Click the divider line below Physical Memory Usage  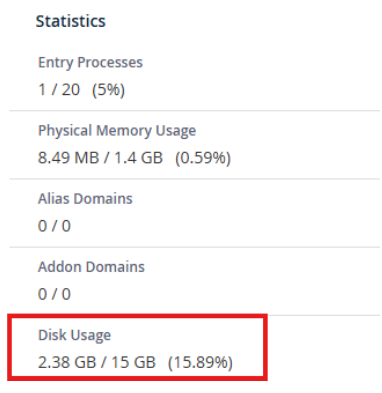click(x=195, y=179)
